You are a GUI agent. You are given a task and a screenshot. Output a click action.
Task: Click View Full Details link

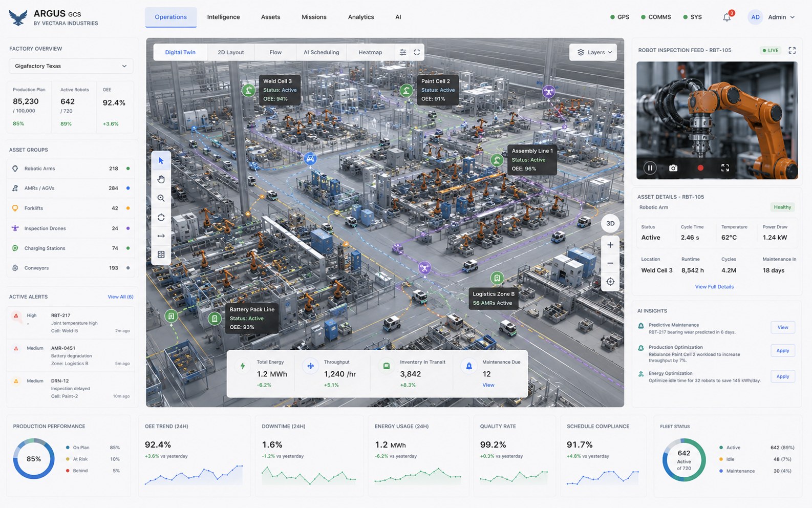click(x=714, y=287)
